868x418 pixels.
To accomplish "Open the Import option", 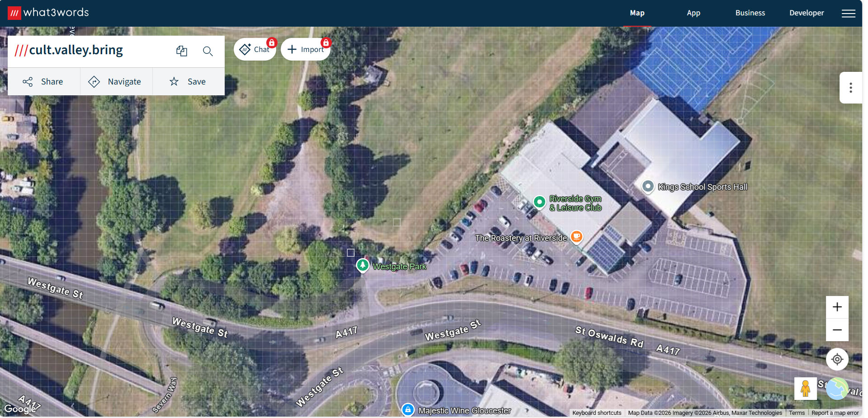I will (306, 49).
